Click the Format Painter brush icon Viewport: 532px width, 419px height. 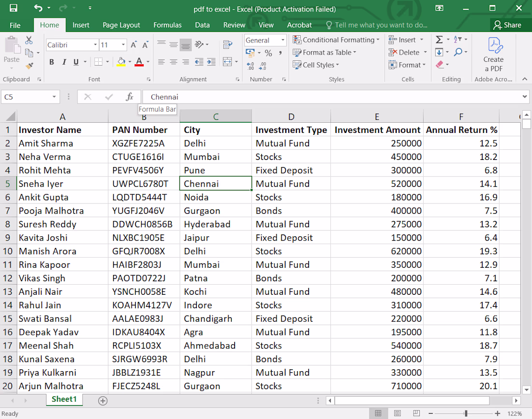pos(29,65)
